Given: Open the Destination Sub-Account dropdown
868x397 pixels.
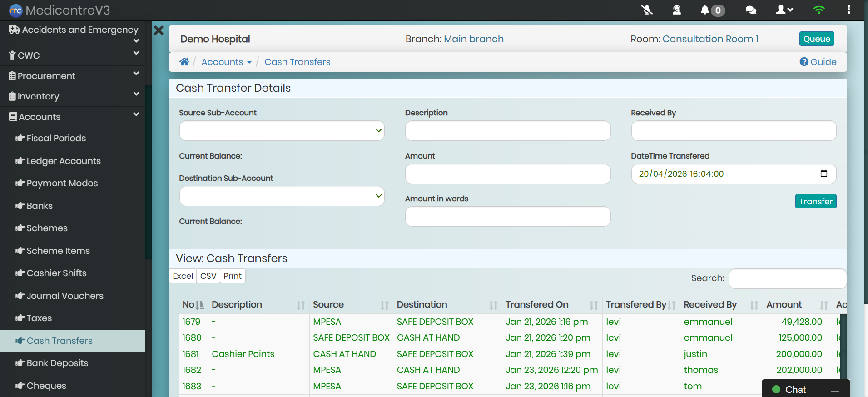Looking at the screenshot, I should 282,196.
